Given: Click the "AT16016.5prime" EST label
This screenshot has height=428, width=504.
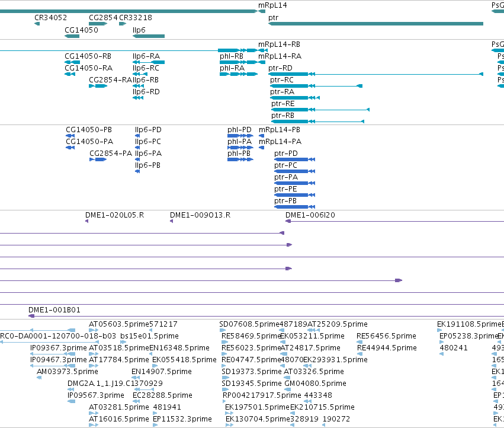Looking at the screenshot, I should tap(119, 419).
